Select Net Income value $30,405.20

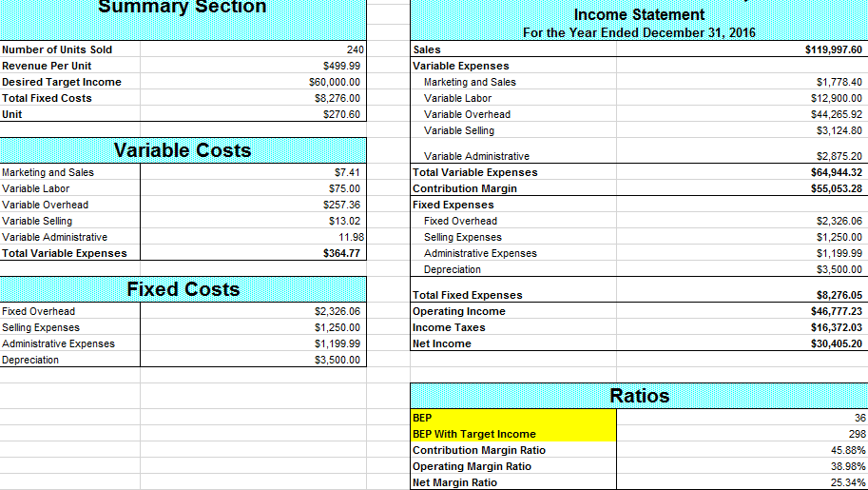click(x=837, y=343)
